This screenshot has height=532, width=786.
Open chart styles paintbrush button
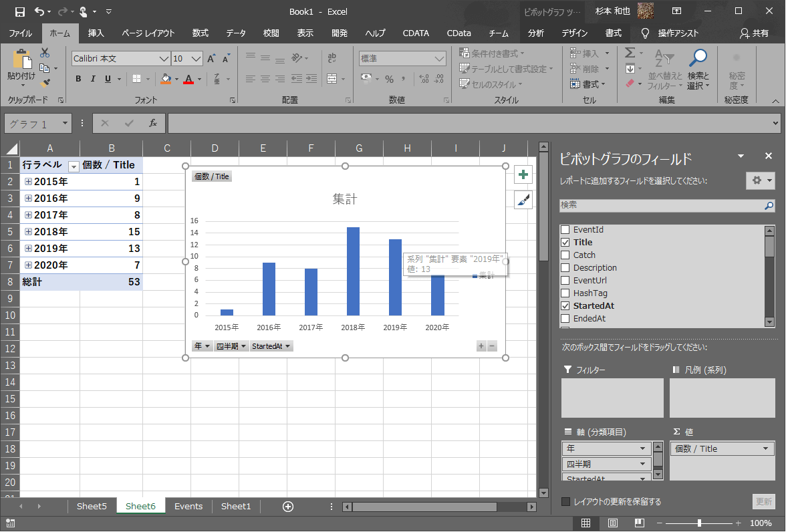point(523,199)
